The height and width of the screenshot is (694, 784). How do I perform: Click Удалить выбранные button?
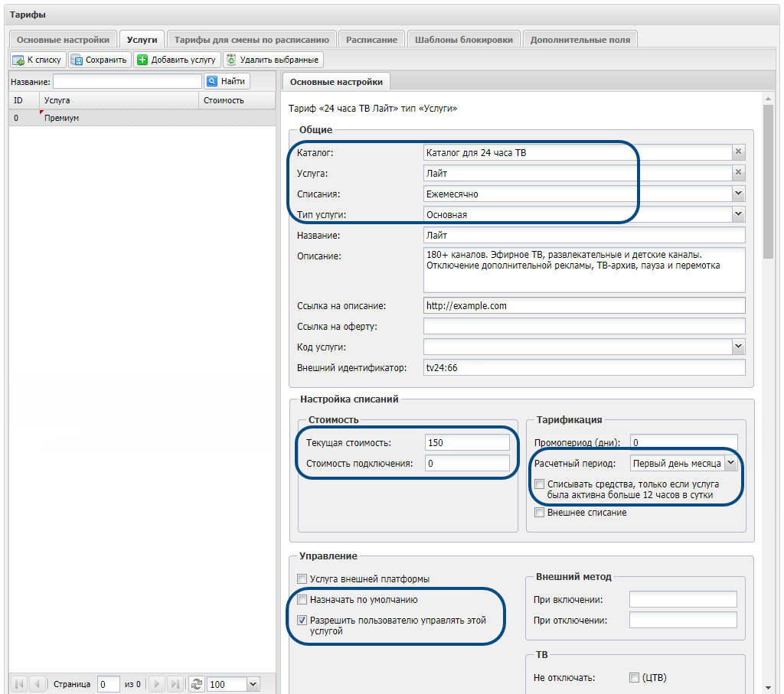[273, 60]
